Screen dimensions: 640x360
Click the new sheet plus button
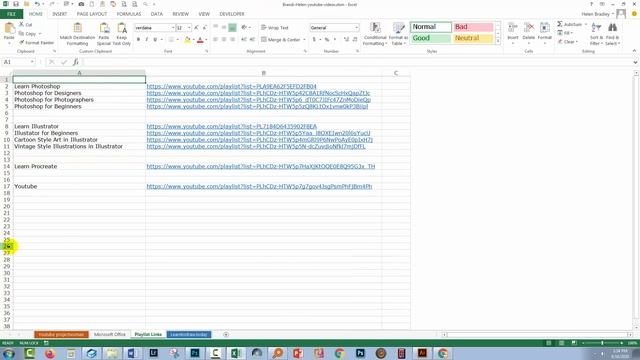click(226, 334)
